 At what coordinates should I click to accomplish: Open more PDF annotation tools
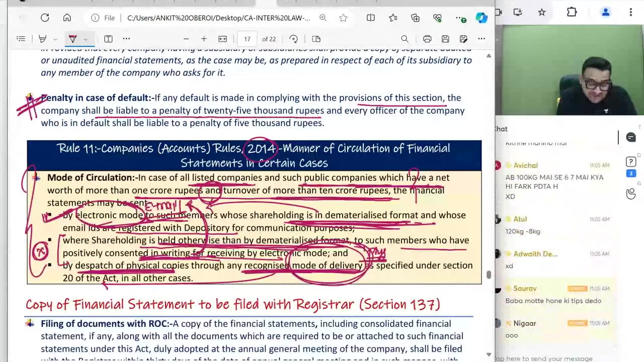pos(126,39)
